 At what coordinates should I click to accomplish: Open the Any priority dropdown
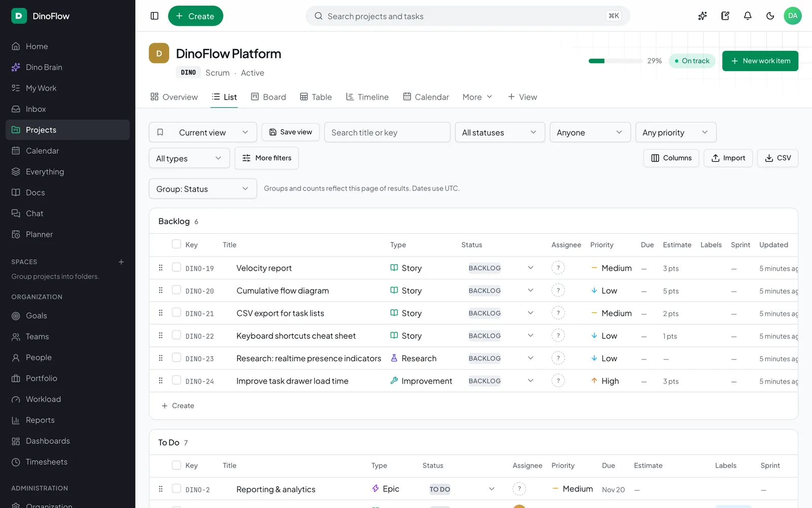click(676, 132)
